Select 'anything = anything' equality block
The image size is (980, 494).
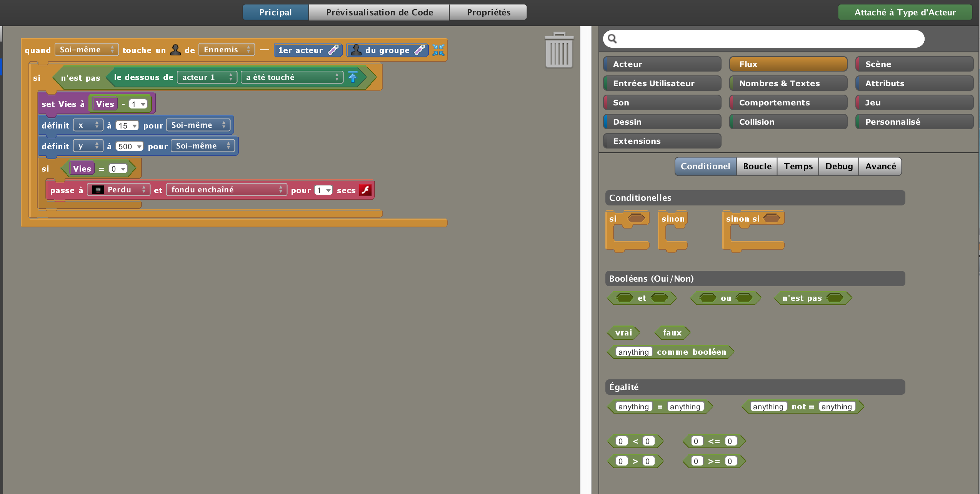660,406
